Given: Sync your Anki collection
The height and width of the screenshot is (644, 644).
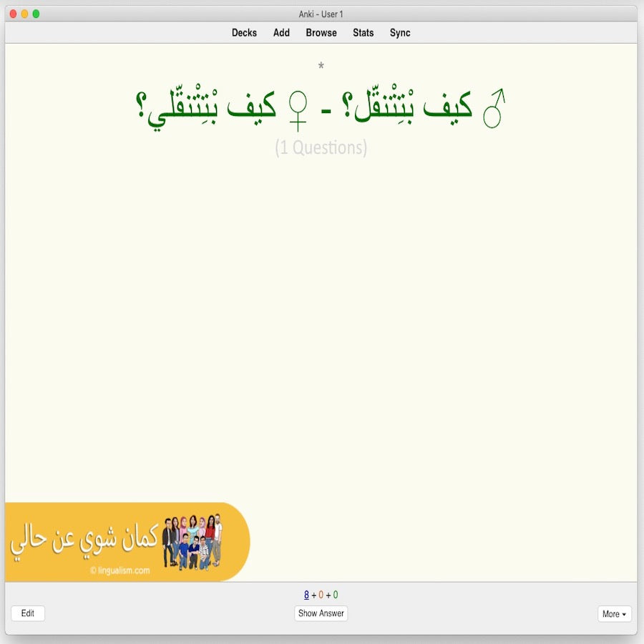Looking at the screenshot, I should click(x=400, y=32).
